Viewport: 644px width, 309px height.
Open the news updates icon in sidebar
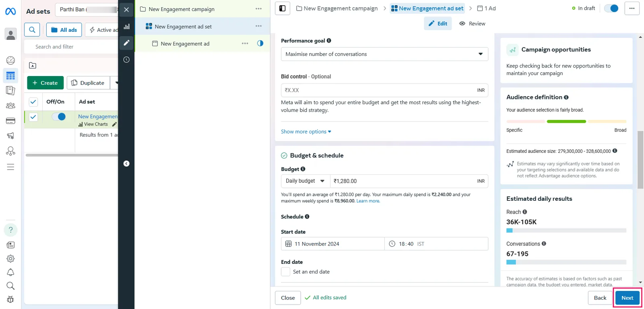[10, 245]
